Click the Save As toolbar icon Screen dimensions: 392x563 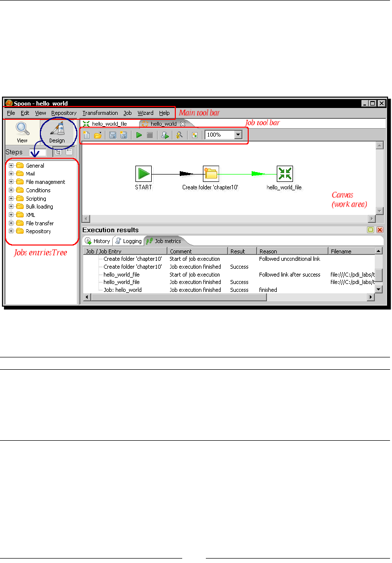pyautogui.click(x=124, y=136)
